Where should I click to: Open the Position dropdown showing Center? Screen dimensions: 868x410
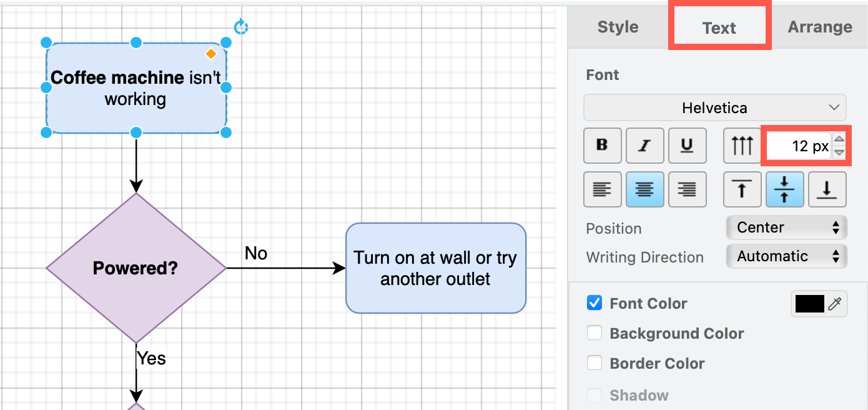point(786,227)
